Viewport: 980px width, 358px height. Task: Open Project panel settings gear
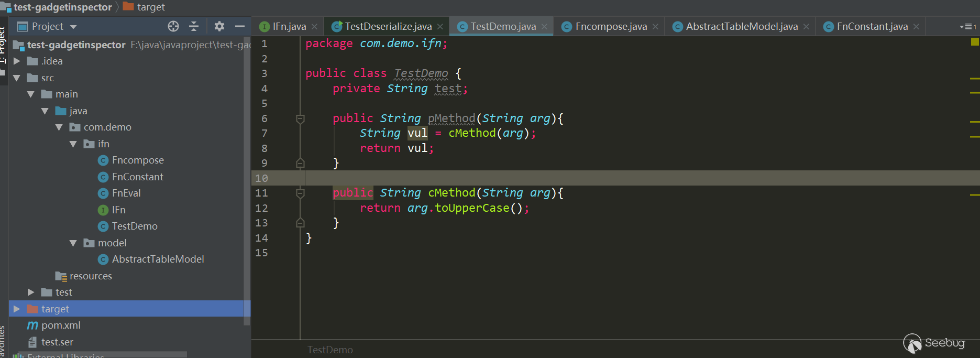219,26
